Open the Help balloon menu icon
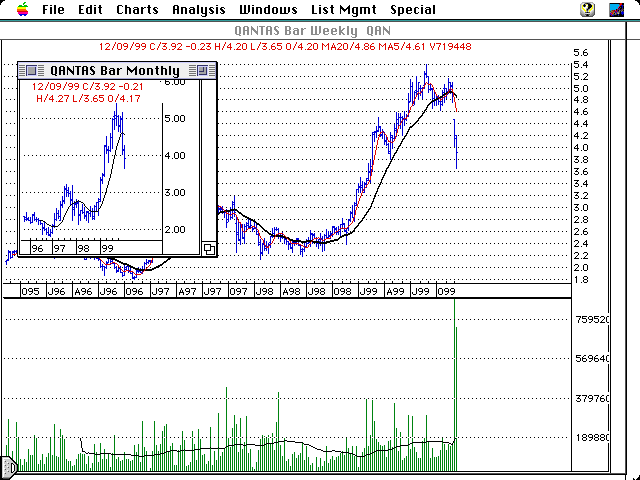Image resolution: width=640 pixels, height=480 pixels. (x=587, y=9)
